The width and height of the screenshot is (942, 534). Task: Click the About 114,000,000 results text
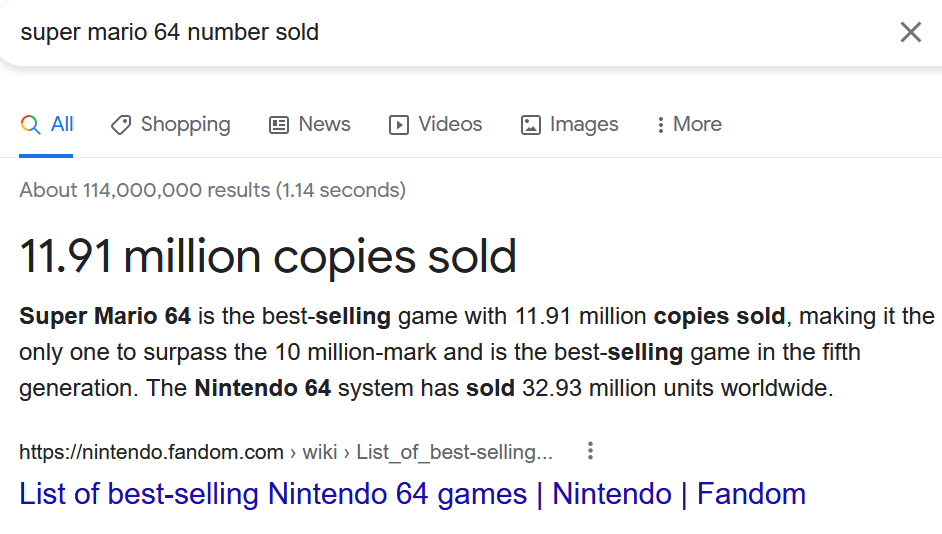pos(213,190)
